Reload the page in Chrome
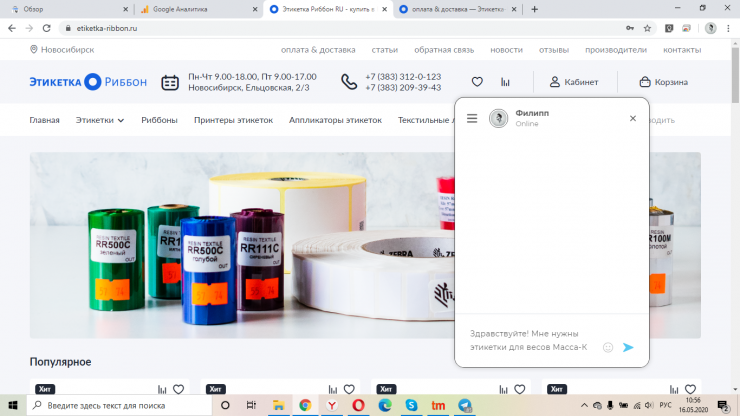This screenshot has height=416, width=740. 46,28
